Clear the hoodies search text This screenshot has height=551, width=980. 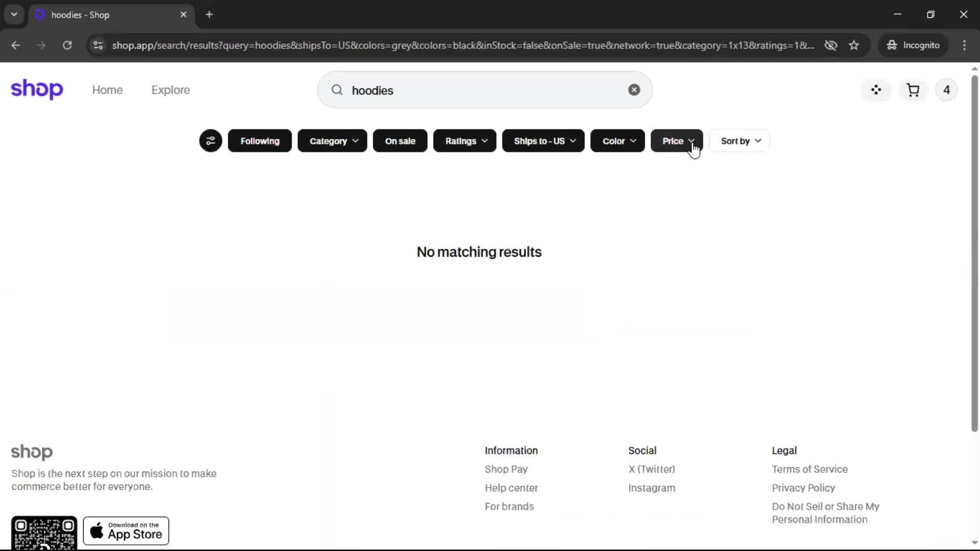[x=633, y=90]
